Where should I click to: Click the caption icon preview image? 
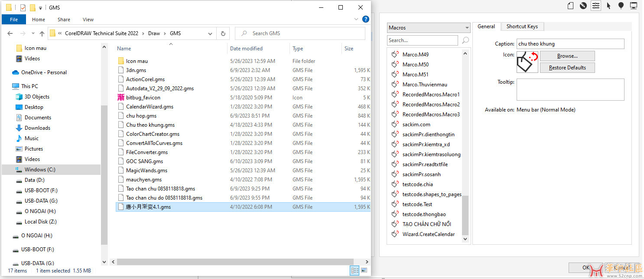coord(527,62)
